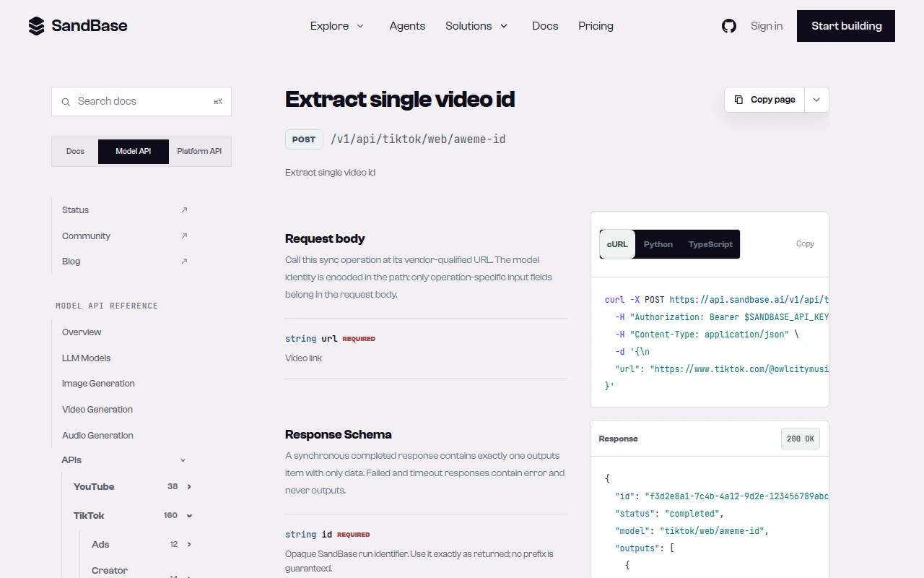The height and width of the screenshot is (578, 924).
Task: Open the Community sidebar link
Action: pyautogui.click(x=86, y=236)
